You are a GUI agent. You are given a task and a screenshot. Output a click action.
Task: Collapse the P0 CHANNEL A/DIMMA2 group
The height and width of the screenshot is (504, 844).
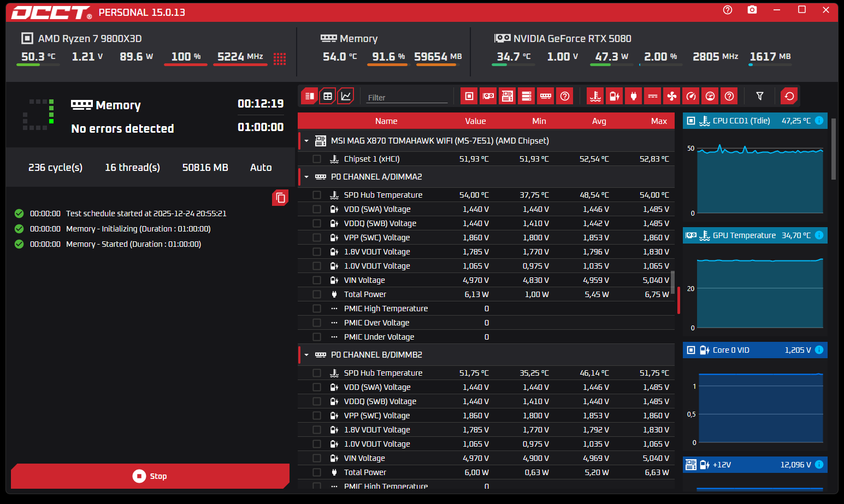[x=306, y=177]
